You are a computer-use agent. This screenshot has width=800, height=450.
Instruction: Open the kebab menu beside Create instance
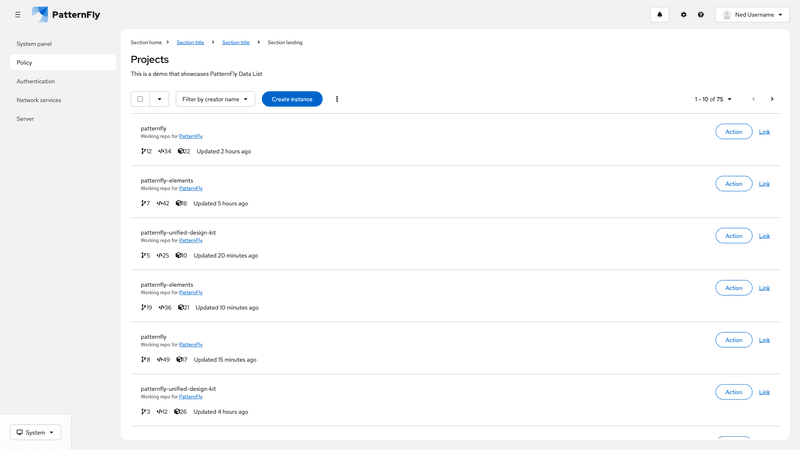point(337,99)
